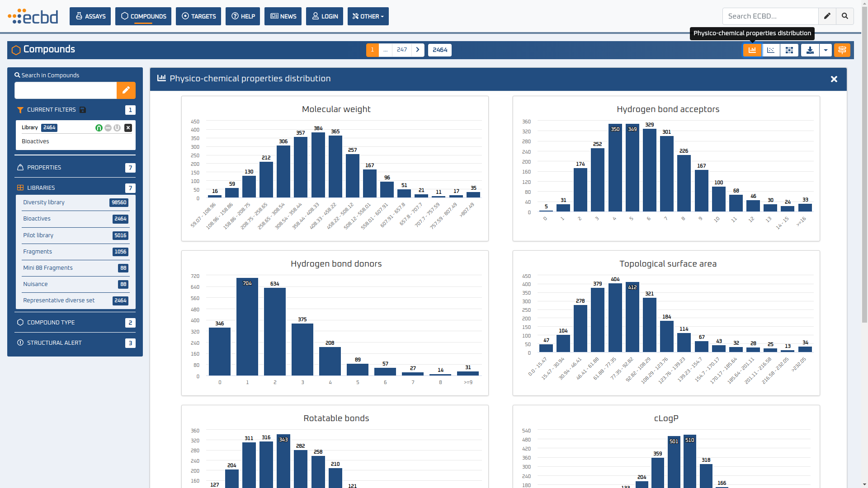
Task: Click the download compounds icon
Action: point(810,50)
